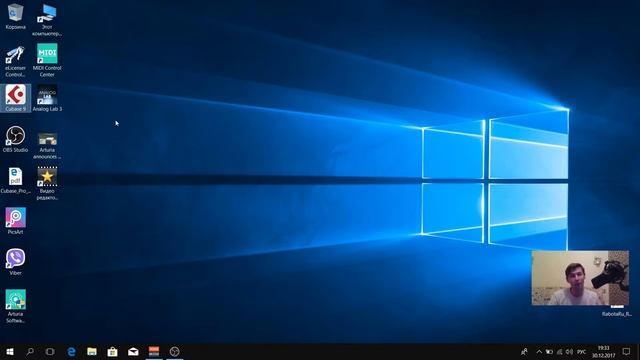
Task: Launch Microsoft Edge from the taskbar
Action: point(71,351)
